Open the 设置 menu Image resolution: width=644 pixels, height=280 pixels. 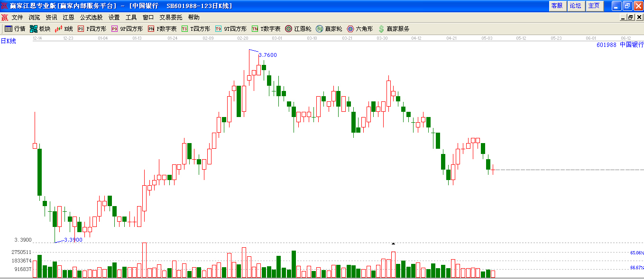click(x=114, y=18)
